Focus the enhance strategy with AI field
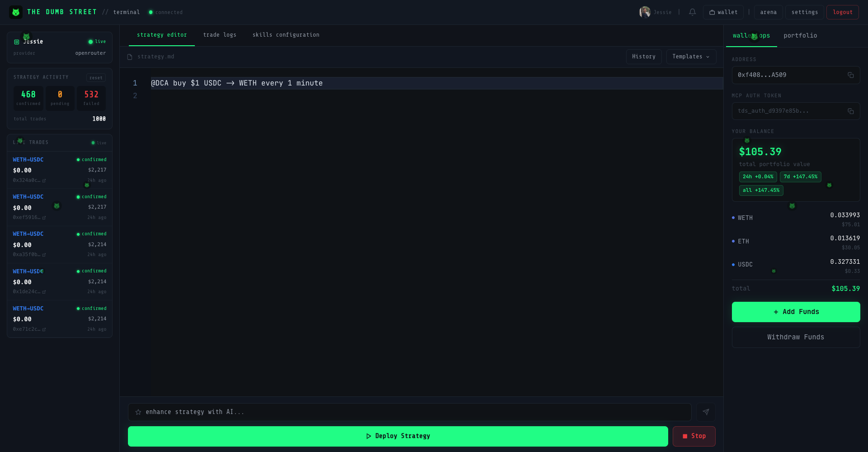 pos(409,412)
